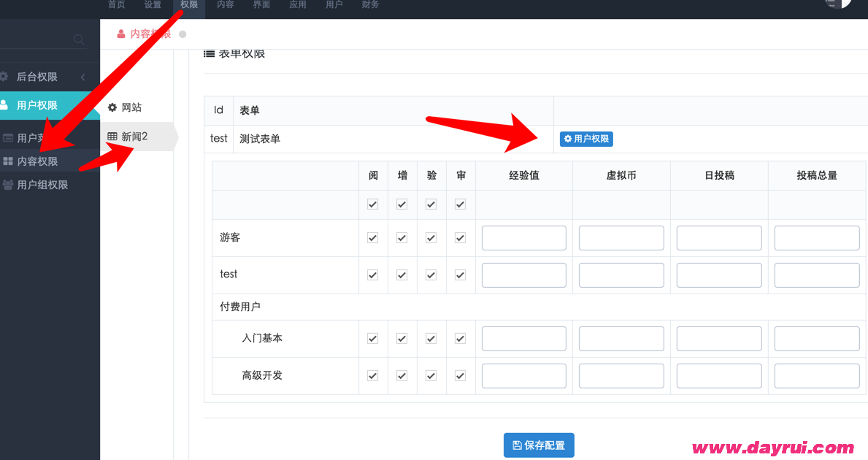
Task: Uncheck the 阅 checkbox for 游客
Action: (x=372, y=238)
